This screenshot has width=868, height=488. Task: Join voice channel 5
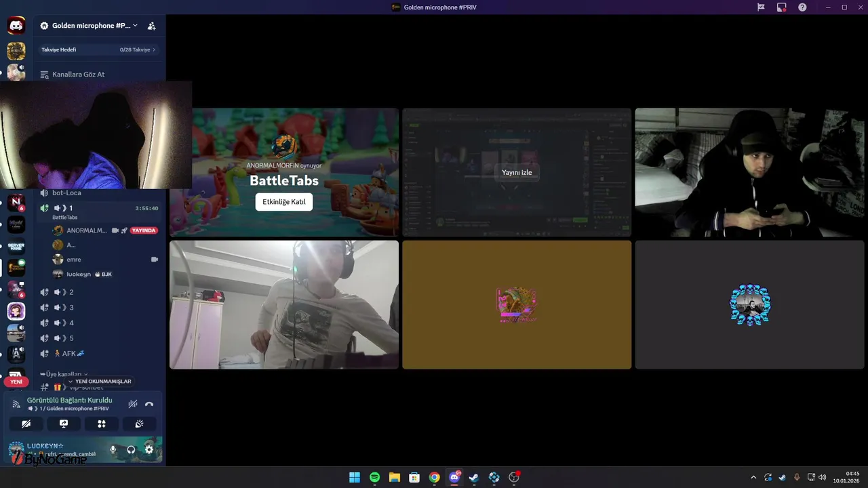[x=98, y=338]
